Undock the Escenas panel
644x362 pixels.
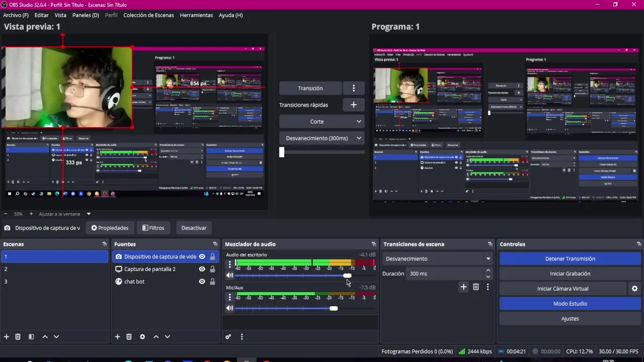coord(105,244)
